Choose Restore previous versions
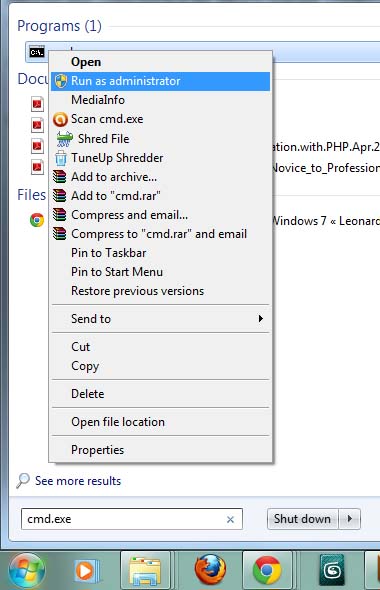Viewport: 380px width, 590px height. (x=161, y=291)
